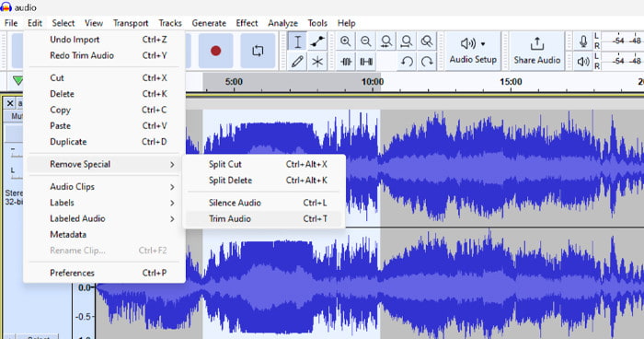
Task: Click the Share Audio button
Action: (x=536, y=51)
